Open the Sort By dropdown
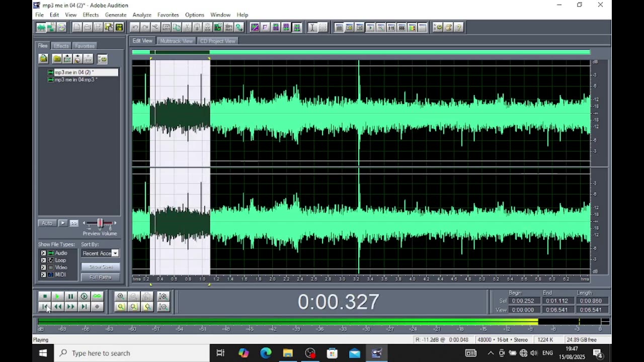The image size is (644, 362). coord(115,253)
